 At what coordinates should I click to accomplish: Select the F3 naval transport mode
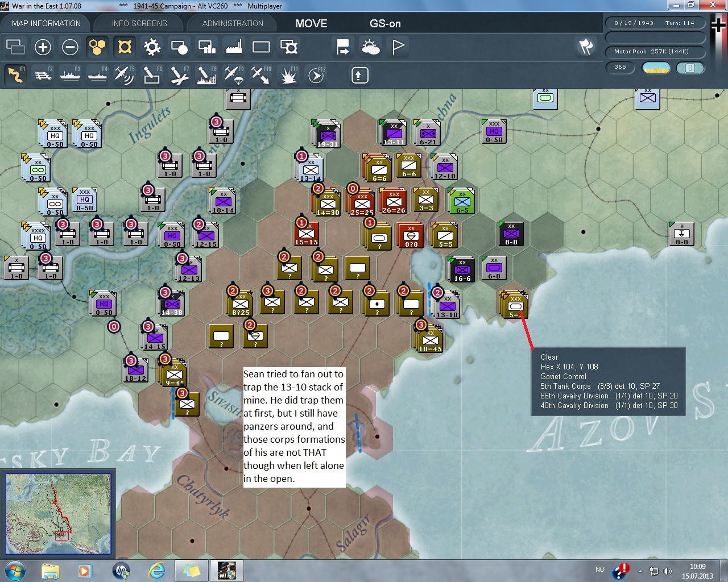[x=70, y=75]
